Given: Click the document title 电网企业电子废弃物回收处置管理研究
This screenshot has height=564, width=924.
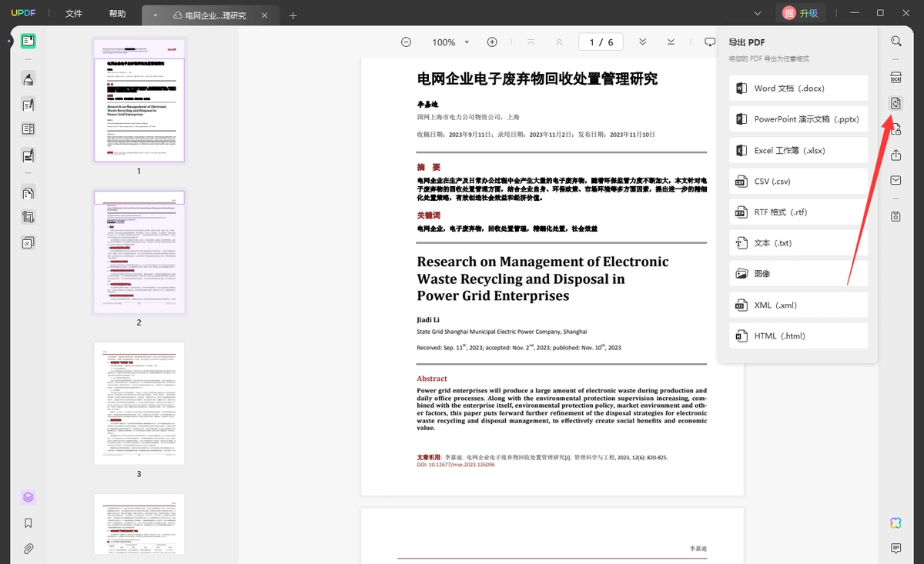Looking at the screenshot, I should [x=537, y=78].
